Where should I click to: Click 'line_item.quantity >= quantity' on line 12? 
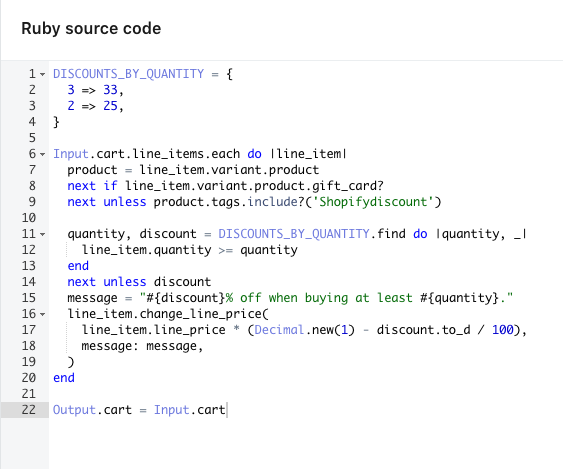pyautogui.click(x=190, y=250)
